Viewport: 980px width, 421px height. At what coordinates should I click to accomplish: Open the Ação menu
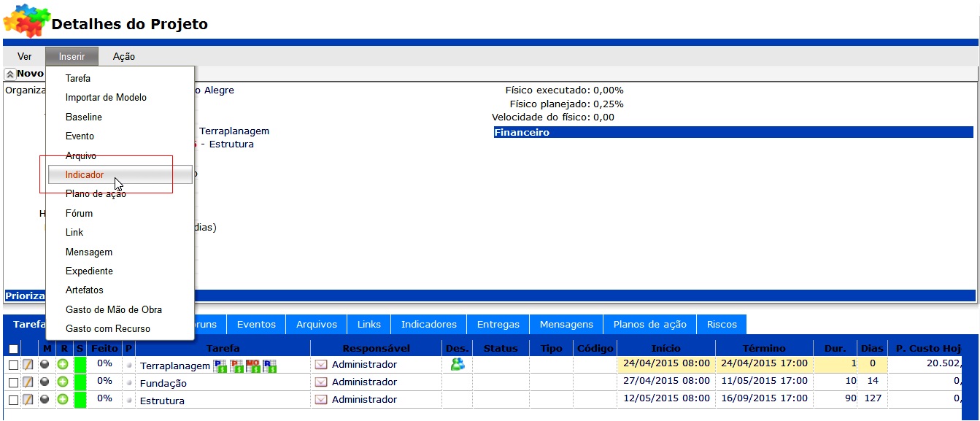(x=123, y=56)
